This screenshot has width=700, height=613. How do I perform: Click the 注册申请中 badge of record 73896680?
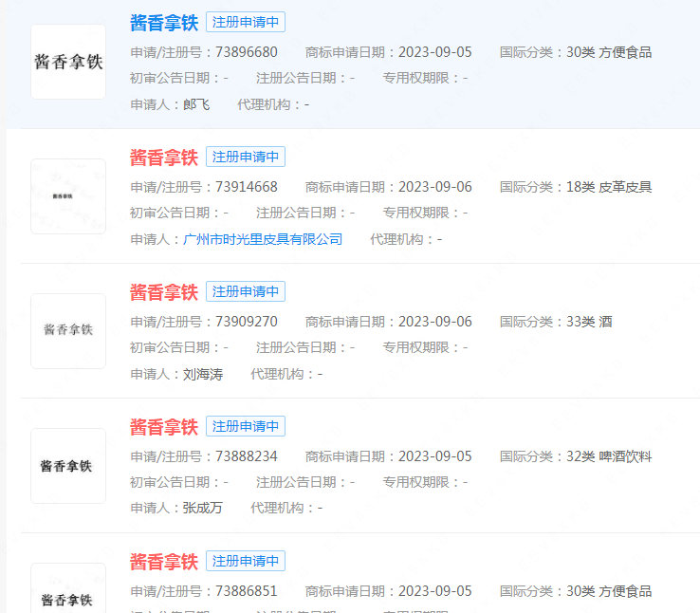(x=246, y=22)
